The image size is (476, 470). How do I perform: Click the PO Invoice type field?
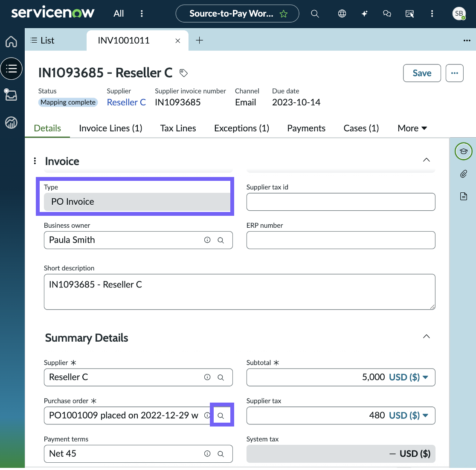(137, 202)
